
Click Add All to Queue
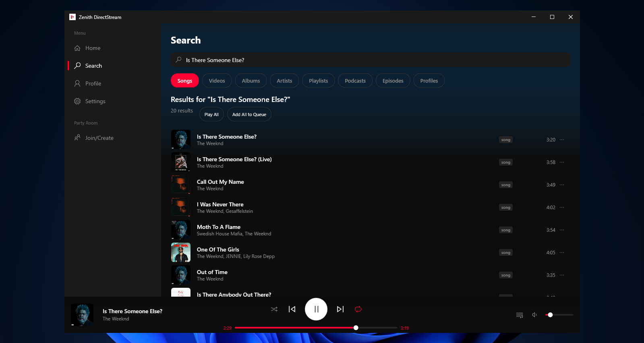click(x=249, y=114)
